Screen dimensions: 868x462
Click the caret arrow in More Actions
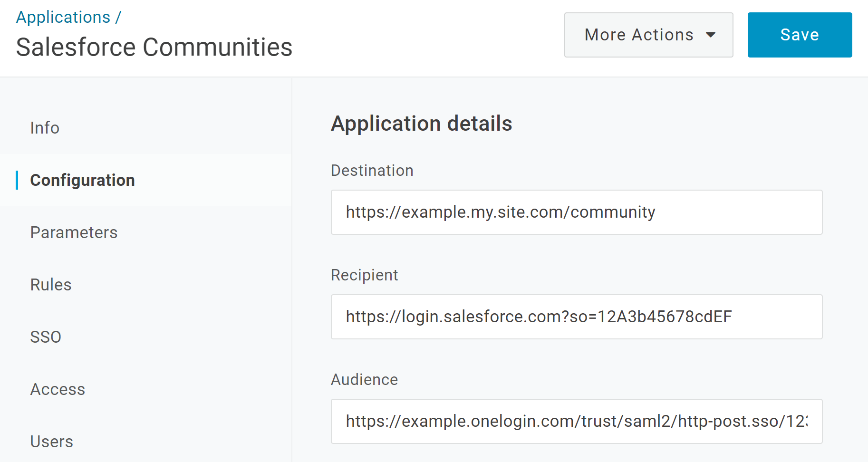(x=711, y=35)
